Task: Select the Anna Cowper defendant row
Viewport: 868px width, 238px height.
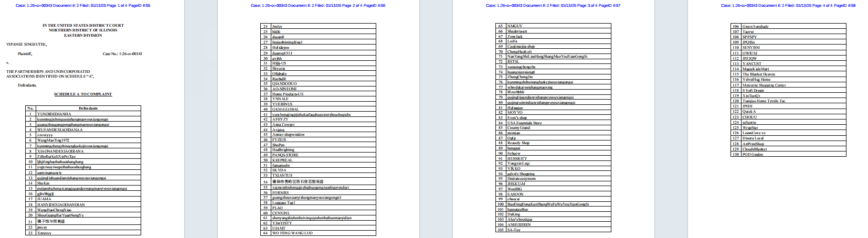Action: click(x=283, y=124)
